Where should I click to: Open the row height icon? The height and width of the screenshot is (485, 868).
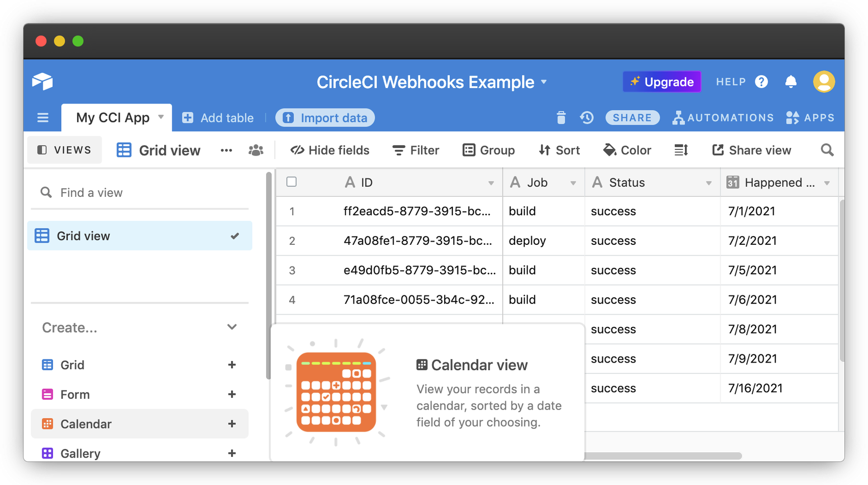click(x=681, y=150)
